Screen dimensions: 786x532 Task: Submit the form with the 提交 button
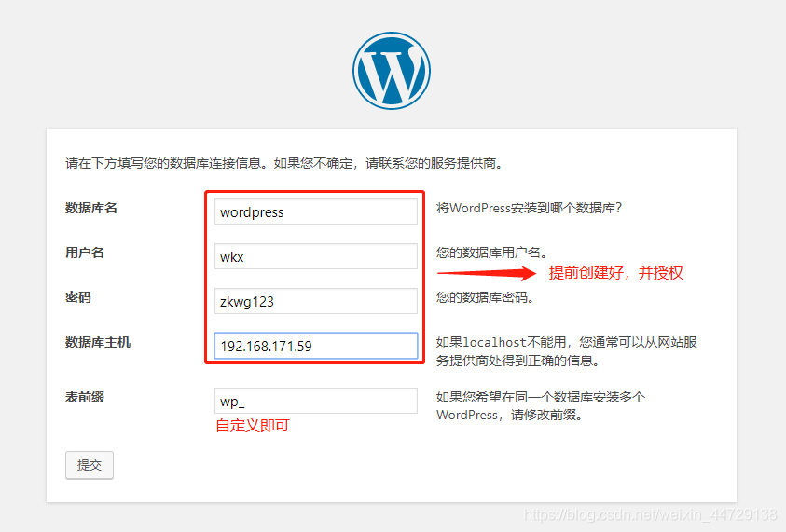[90, 465]
